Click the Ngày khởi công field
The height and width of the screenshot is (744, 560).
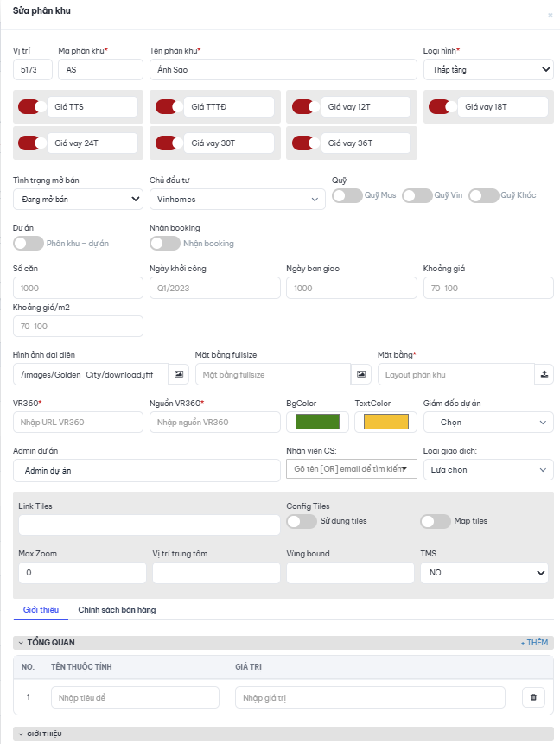[215, 288]
